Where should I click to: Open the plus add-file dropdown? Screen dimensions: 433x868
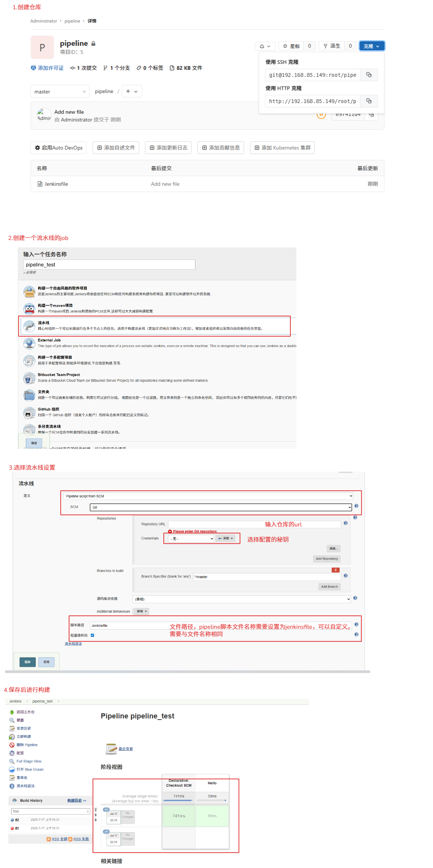point(132,91)
